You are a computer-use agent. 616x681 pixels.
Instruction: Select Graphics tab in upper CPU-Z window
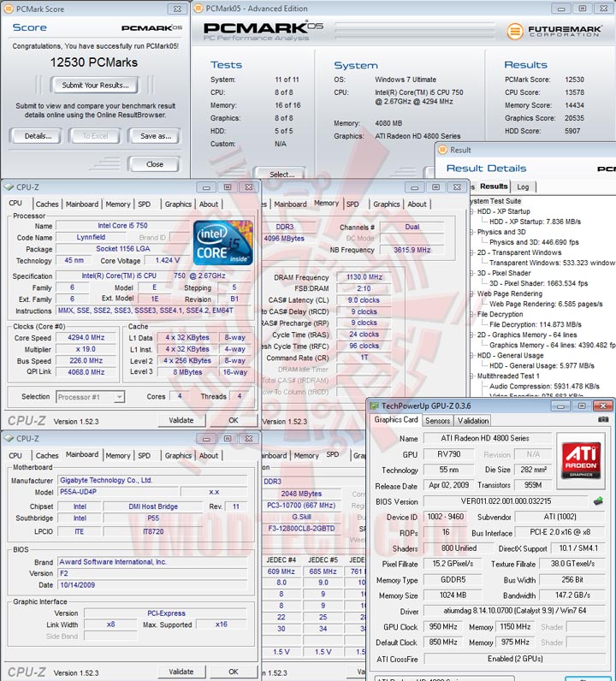click(178, 204)
